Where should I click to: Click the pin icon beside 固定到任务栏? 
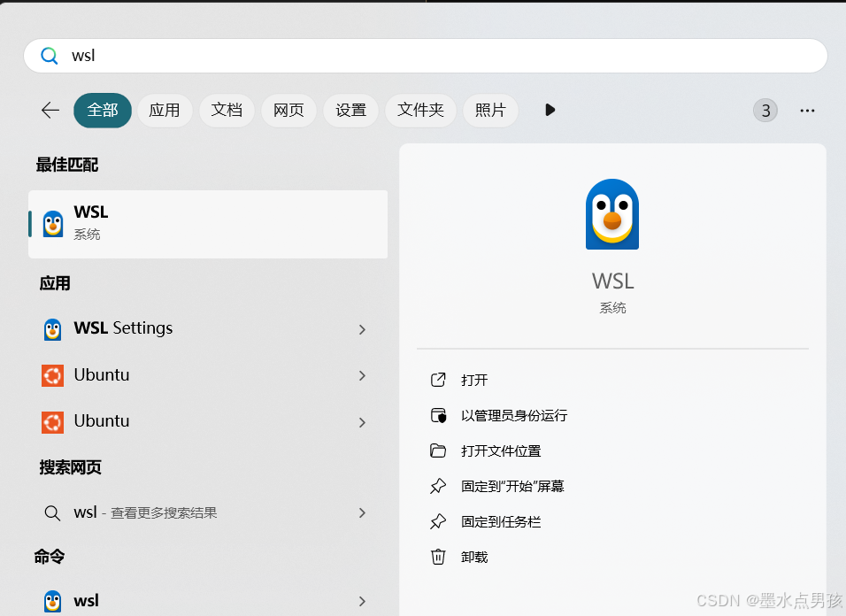coord(438,521)
